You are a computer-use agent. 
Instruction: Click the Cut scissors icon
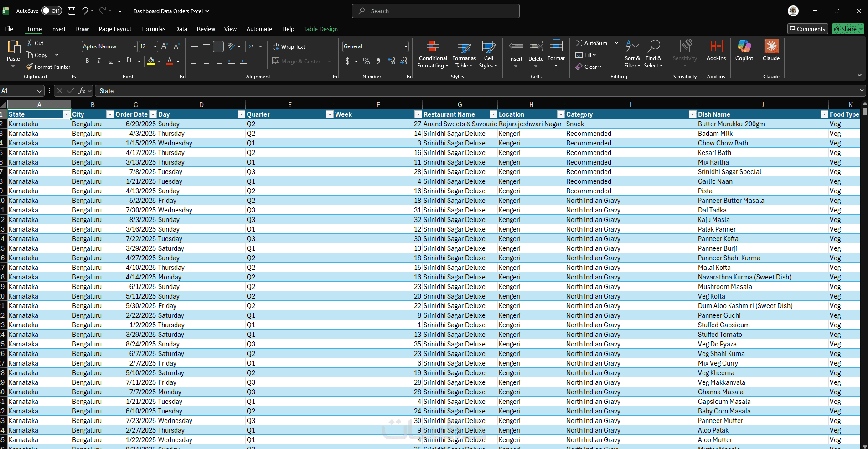point(30,43)
